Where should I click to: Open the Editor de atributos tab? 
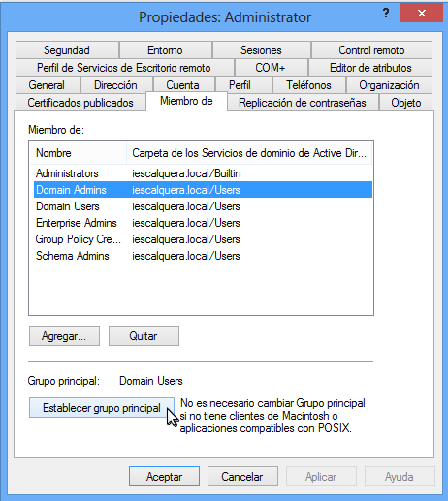coord(370,68)
